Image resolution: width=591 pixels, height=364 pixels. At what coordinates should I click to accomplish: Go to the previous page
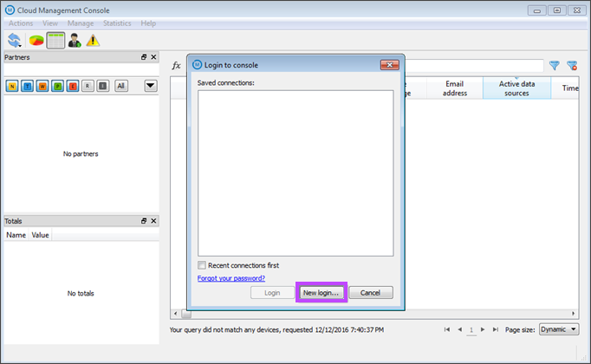[x=459, y=329]
